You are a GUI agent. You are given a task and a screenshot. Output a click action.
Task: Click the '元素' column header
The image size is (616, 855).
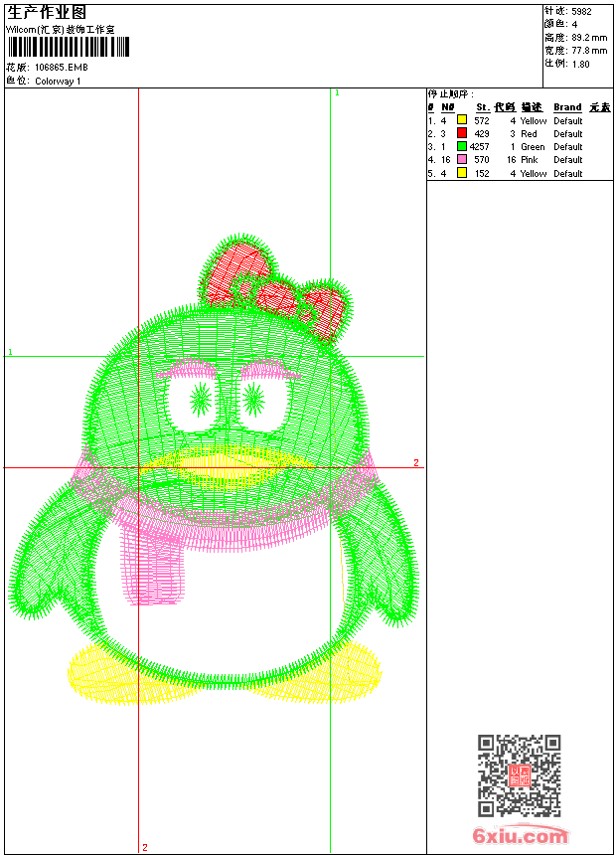(x=600, y=107)
